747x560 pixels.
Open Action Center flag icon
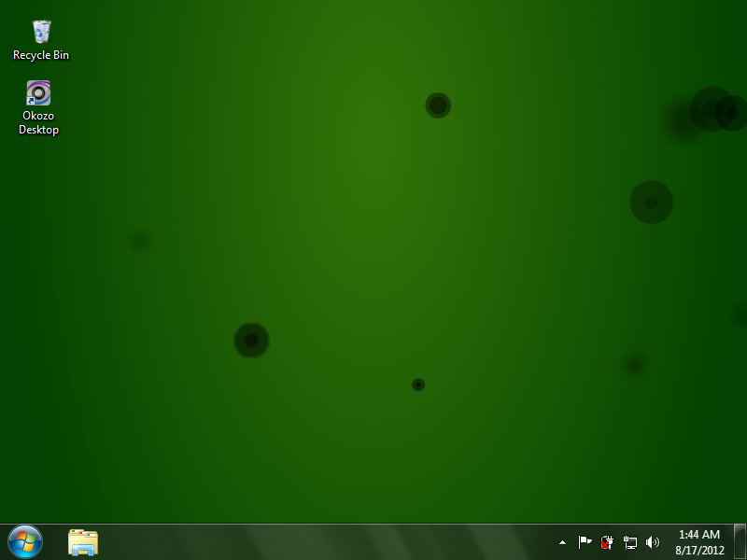click(x=585, y=542)
